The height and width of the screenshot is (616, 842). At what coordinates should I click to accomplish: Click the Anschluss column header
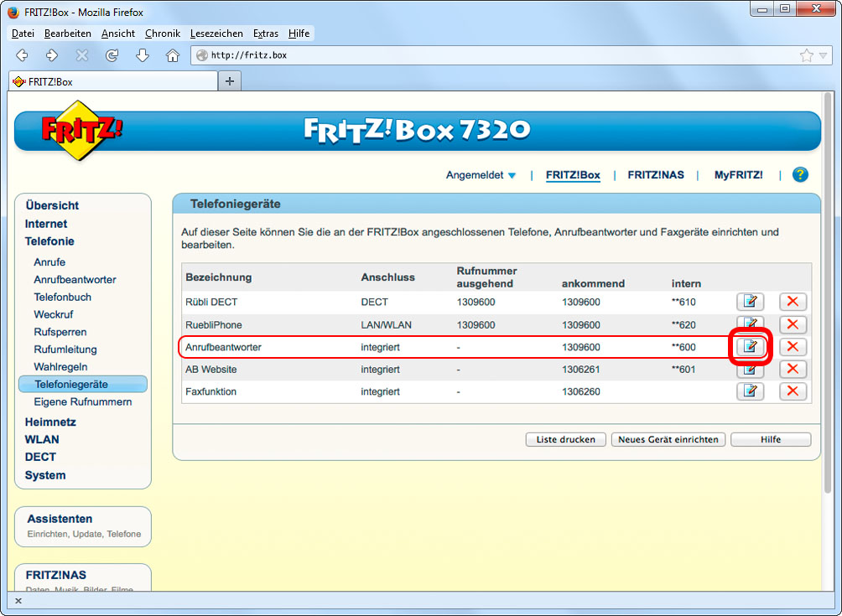387,277
